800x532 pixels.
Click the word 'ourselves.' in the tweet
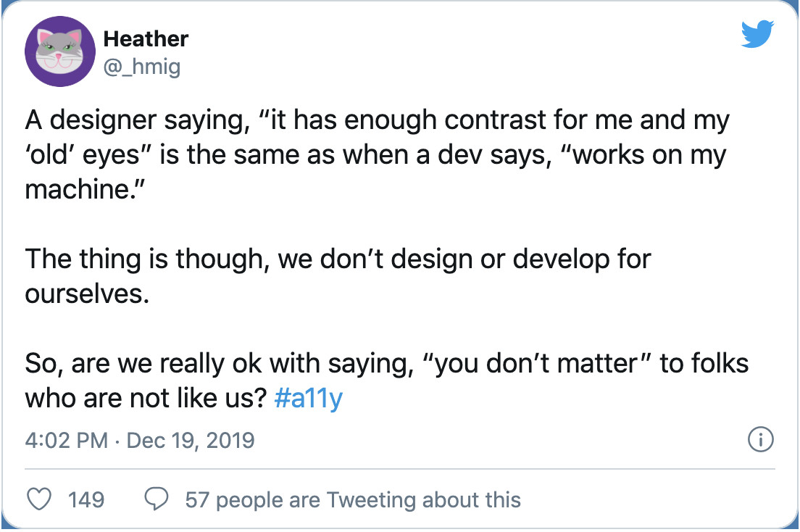pos(87,295)
